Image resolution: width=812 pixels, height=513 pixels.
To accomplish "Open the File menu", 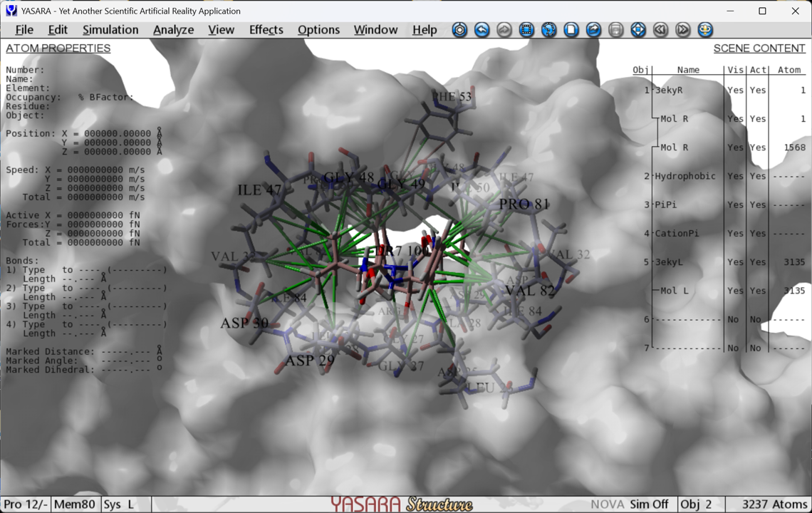I will click(x=24, y=30).
